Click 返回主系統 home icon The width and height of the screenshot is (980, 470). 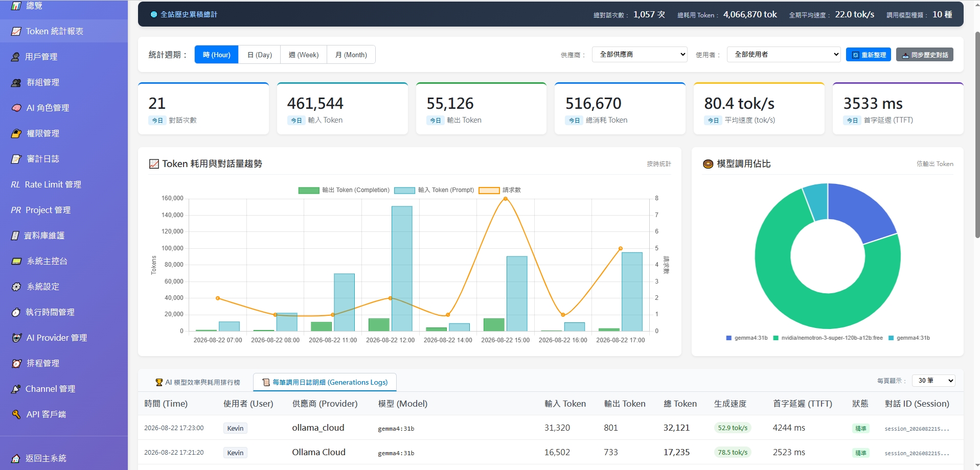[x=16, y=458]
